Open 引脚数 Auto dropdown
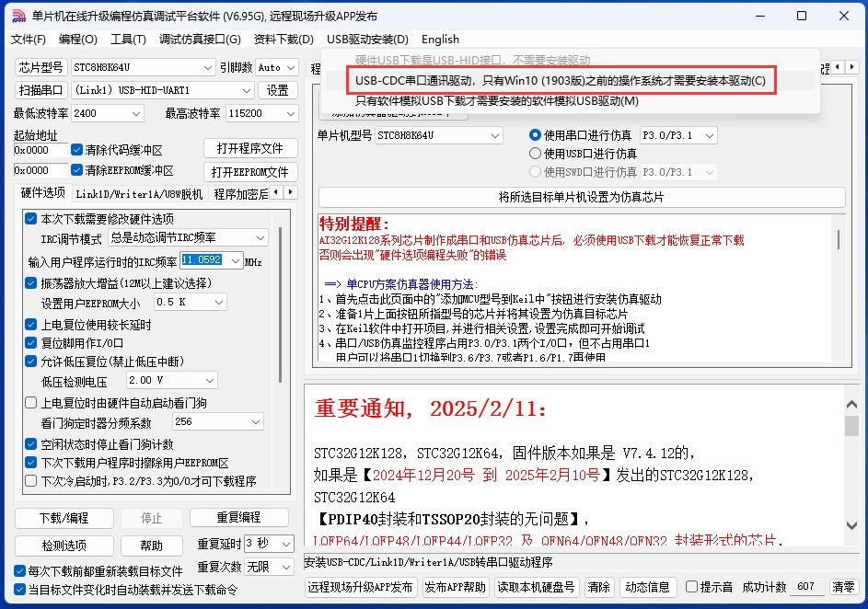868x609 pixels. point(277,67)
